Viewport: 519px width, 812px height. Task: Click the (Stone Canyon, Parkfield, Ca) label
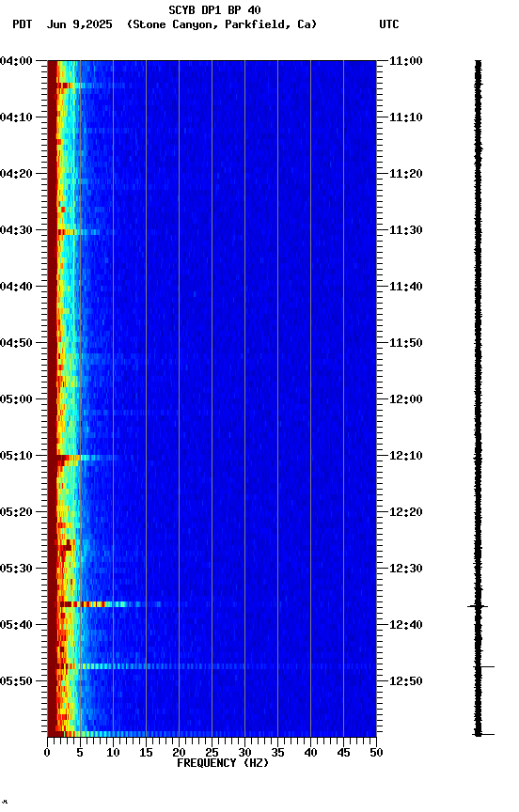[x=222, y=24]
